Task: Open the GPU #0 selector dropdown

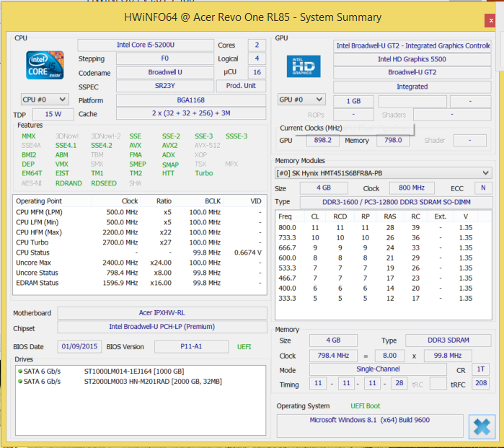Action: pyautogui.click(x=301, y=100)
